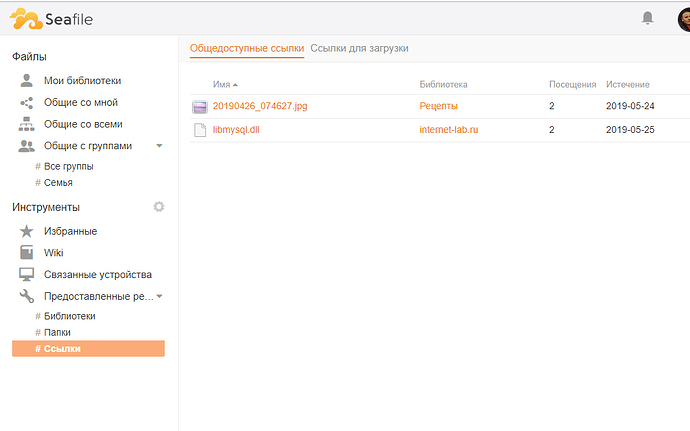Click the organization icon beside Общие со всеми
The width and height of the screenshot is (690, 431).
[26, 124]
